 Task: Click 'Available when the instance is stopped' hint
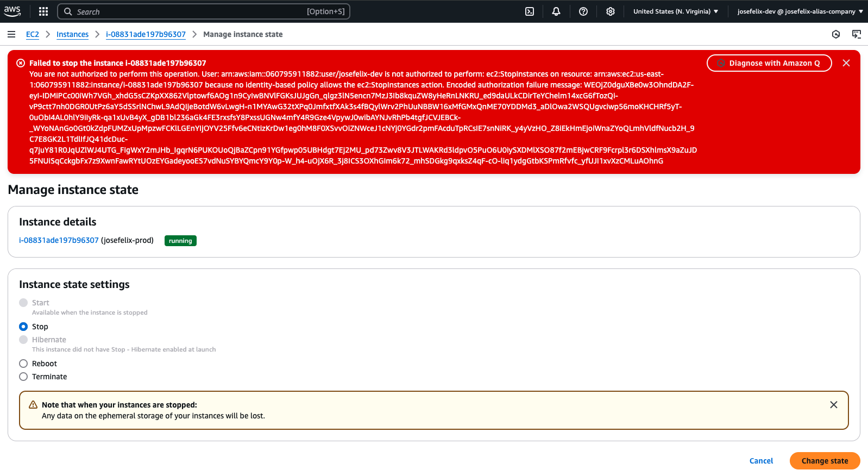(90, 312)
